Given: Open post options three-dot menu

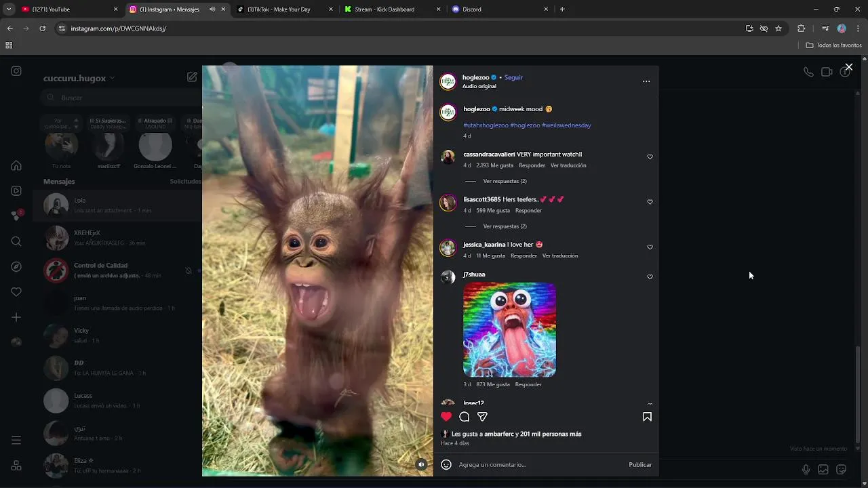Looking at the screenshot, I should click(646, 81).
